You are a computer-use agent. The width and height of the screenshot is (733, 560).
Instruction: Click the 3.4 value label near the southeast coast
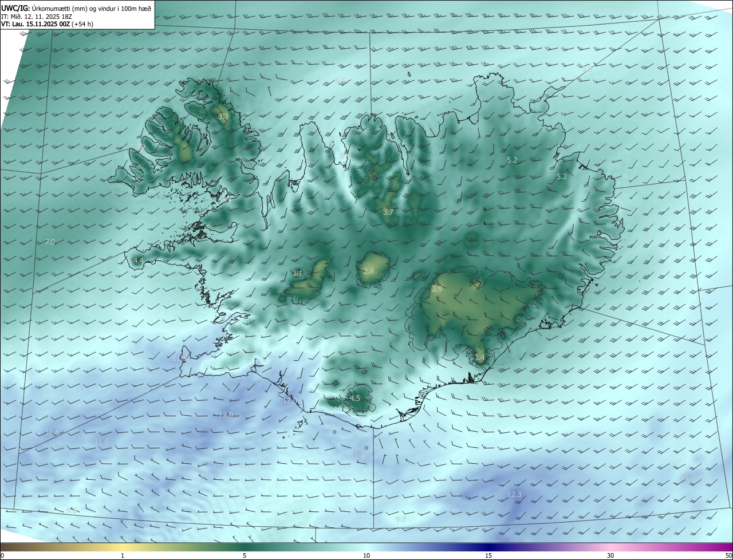[x=479, y=358]
